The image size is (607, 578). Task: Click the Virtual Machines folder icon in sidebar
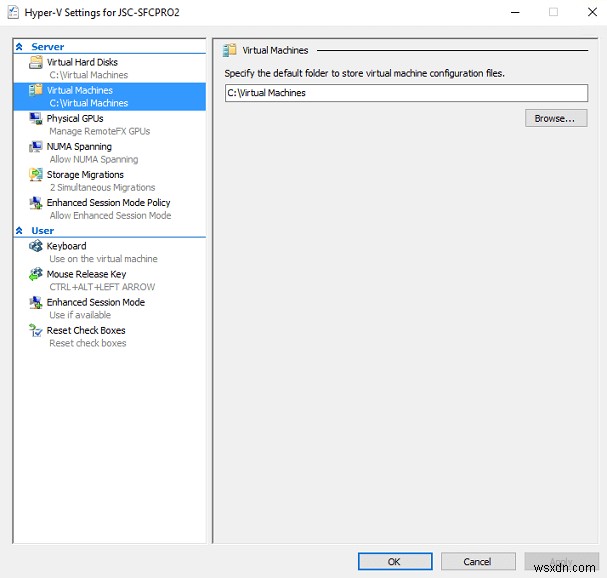36,90
